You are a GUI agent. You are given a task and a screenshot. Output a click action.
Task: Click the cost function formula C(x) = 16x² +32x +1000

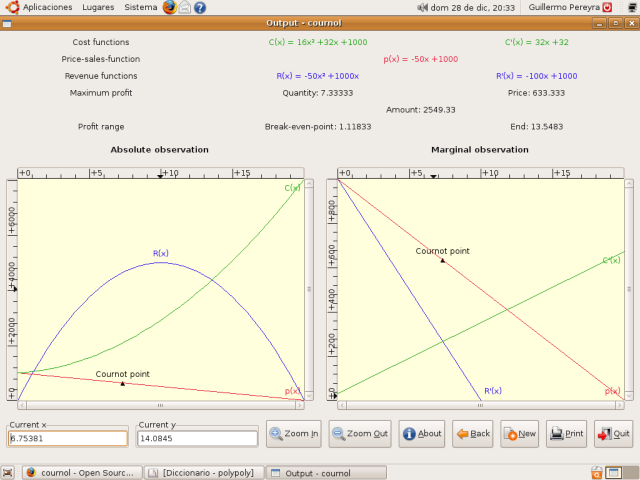click(x=318, y=42)
